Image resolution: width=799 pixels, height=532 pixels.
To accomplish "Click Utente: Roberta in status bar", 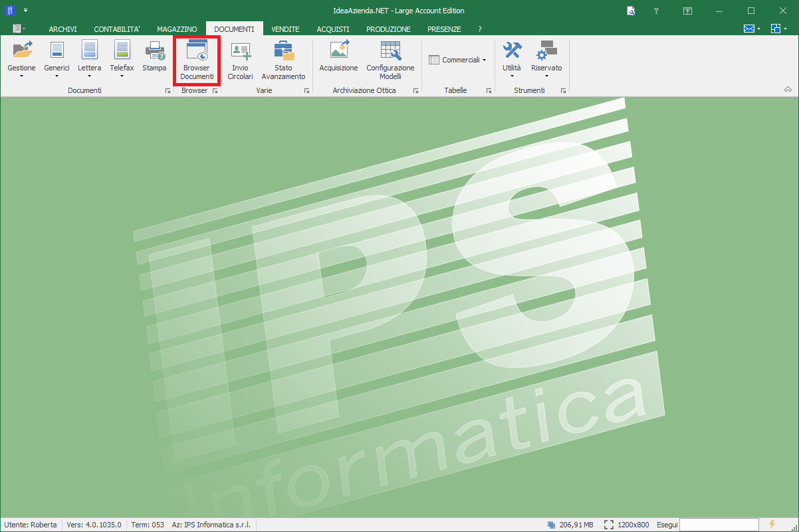I will (31, 525).
